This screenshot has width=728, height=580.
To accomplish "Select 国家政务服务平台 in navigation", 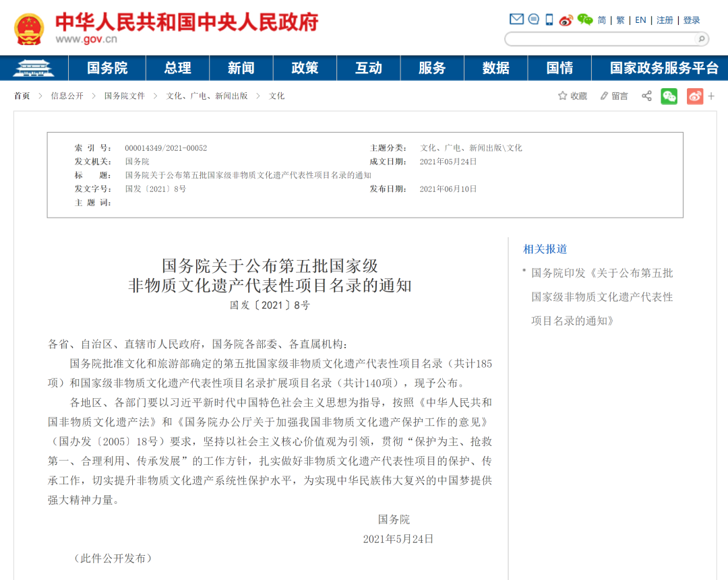I will (664, 68).
